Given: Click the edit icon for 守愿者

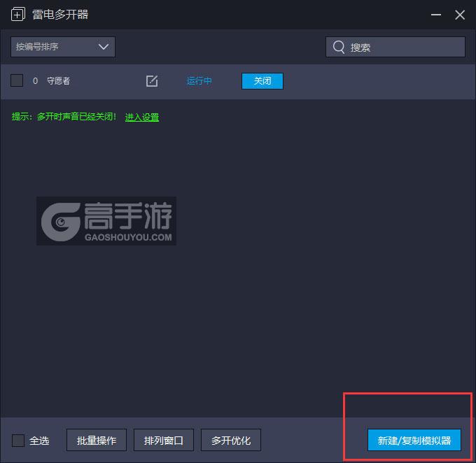Looking at the screenshot, I should click(152, 81).
